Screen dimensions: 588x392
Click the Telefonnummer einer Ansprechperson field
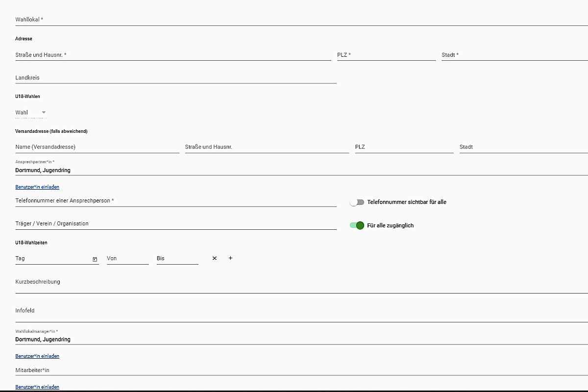175,201
